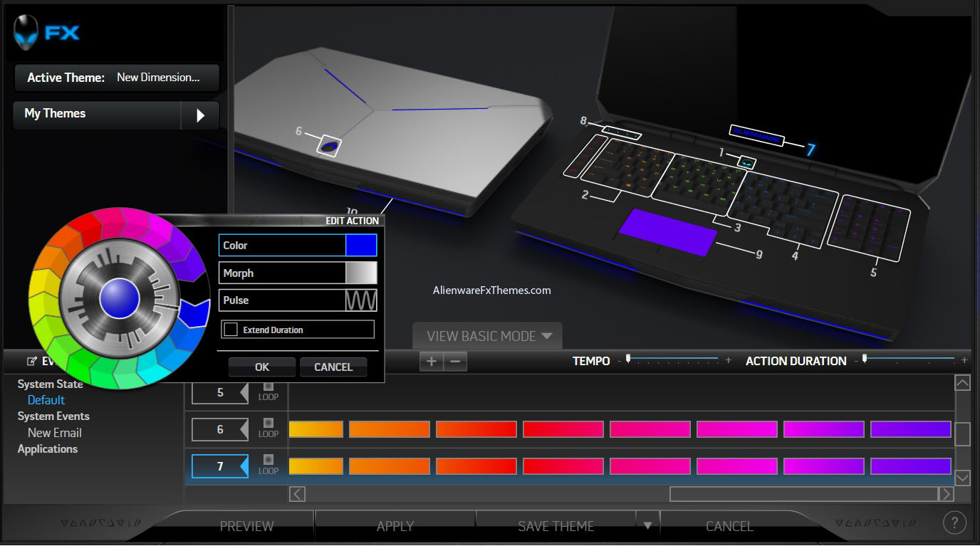Click the plus add action button
Viewport: 980px width, 546px height.
tap(431, 361)
